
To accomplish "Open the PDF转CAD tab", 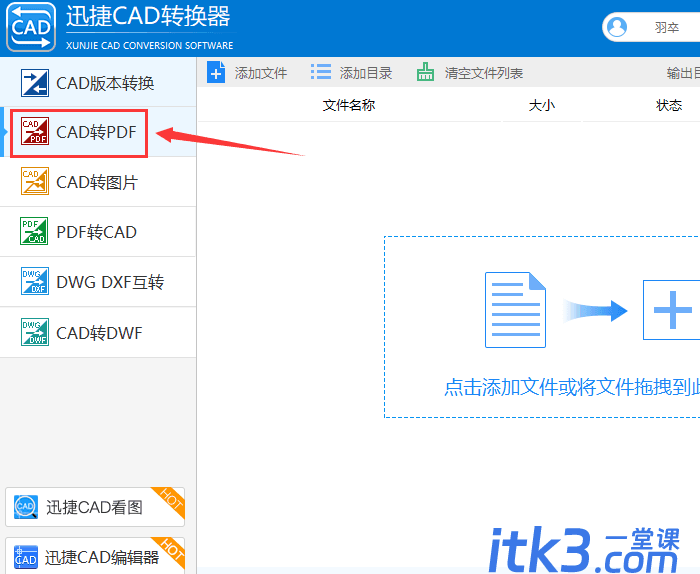I will coord(98,232).
